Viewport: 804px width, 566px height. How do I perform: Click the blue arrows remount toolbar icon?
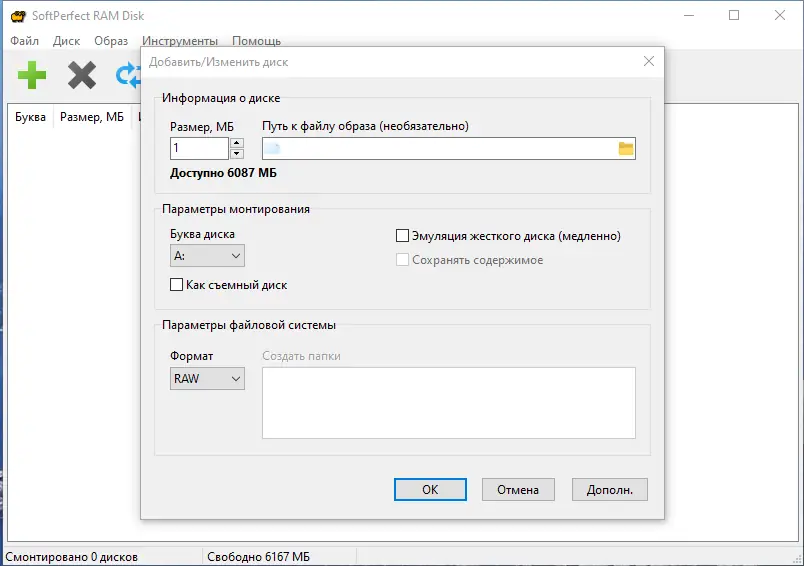[128, 75]
